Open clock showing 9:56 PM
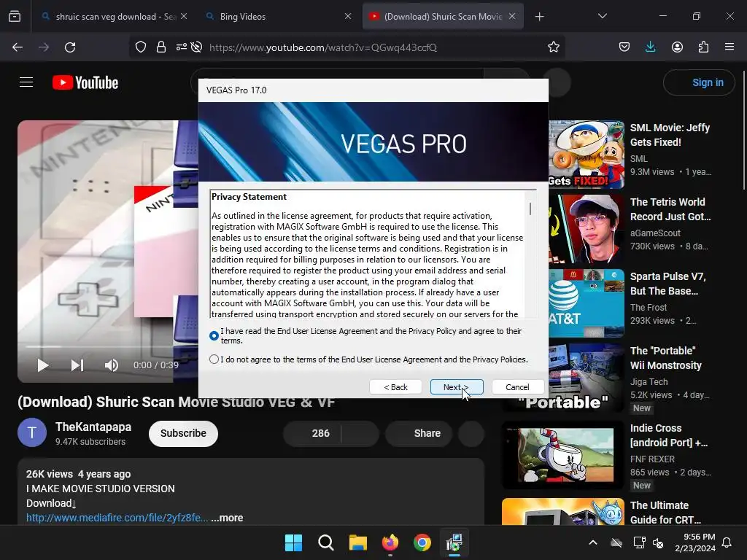Screen dimensions: 747x560 (x=695, y=542)
